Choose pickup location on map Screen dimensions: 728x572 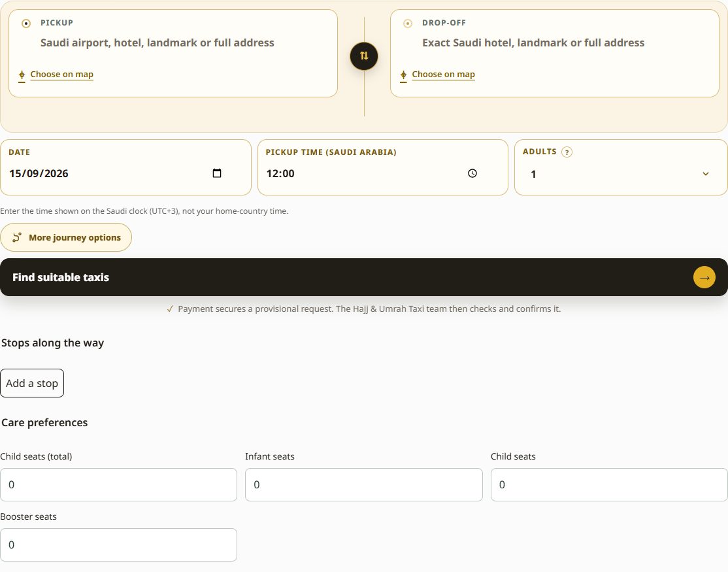(x=61, y=75)
